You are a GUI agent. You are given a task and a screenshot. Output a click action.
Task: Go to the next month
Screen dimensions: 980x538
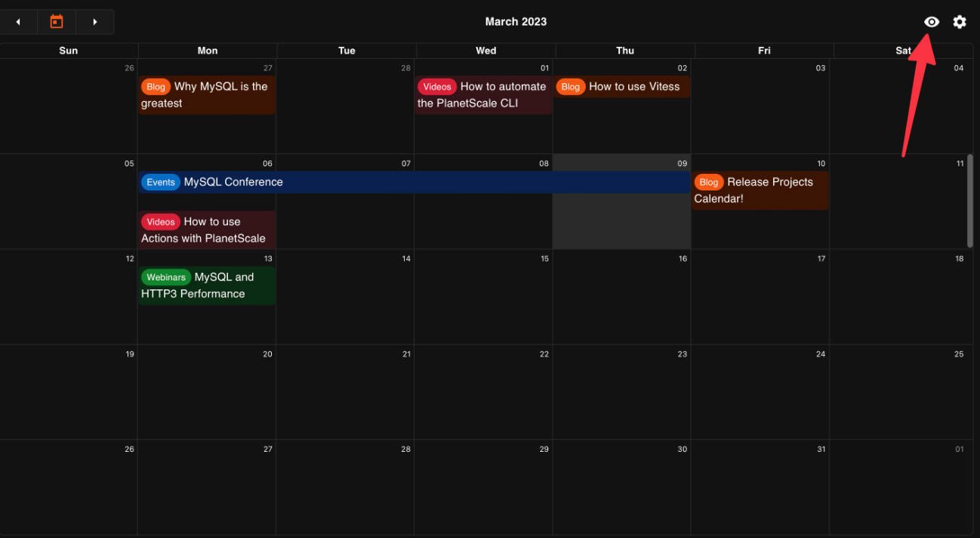coord(94,21)
